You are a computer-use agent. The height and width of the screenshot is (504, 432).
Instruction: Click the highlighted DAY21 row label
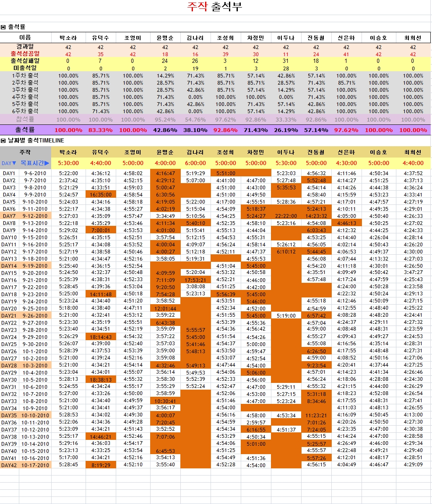[x=9, y=315]
